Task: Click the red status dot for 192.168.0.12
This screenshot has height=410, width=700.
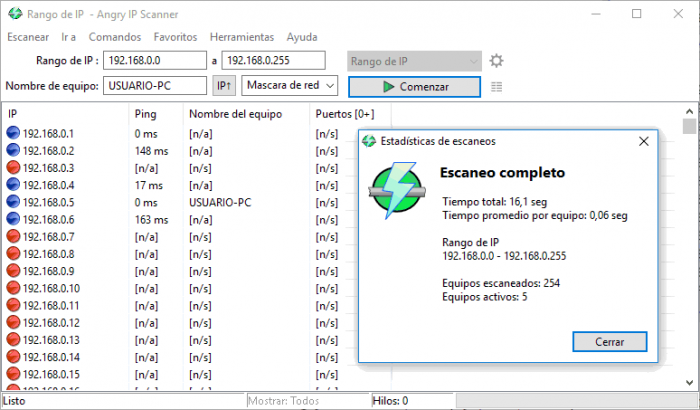Action: click(x=13, y=322)
